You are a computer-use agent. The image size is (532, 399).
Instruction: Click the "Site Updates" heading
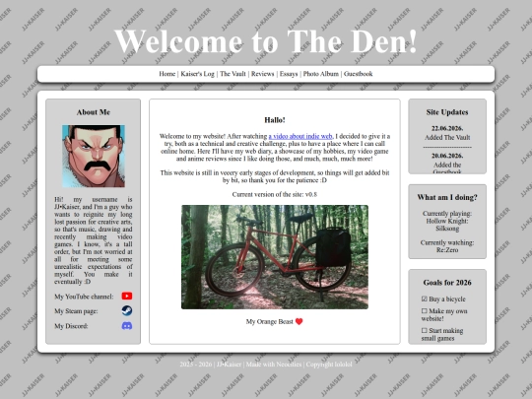point(447,112)
